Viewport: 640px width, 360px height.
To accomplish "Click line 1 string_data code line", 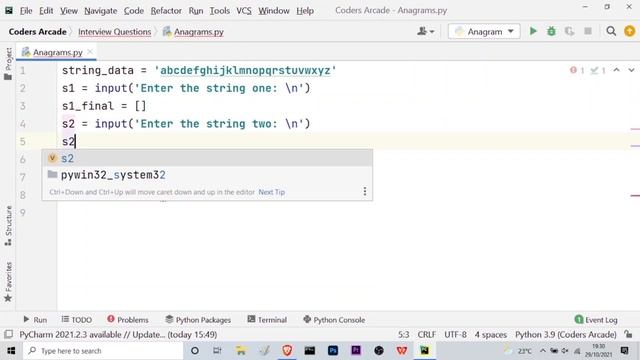I will 199,70.
